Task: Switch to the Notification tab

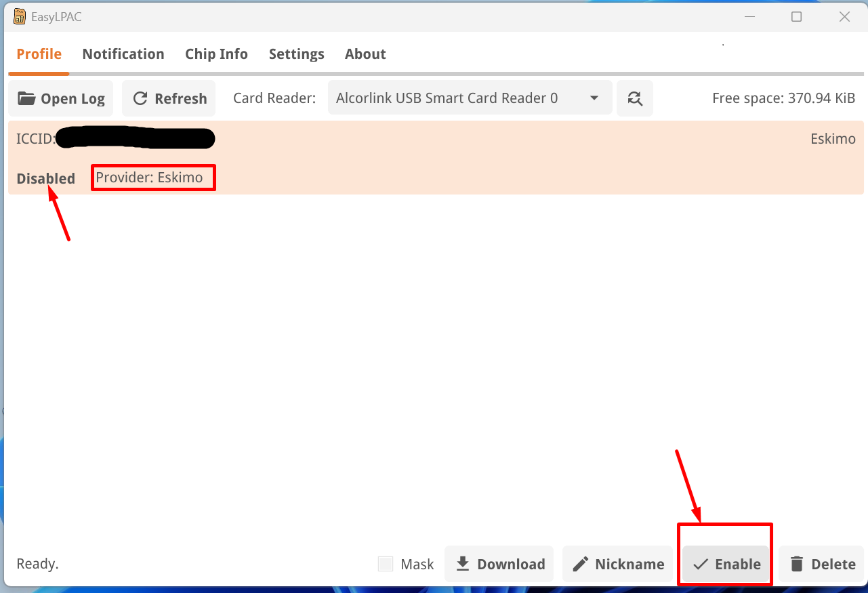Action: click(x=123, y=54)
